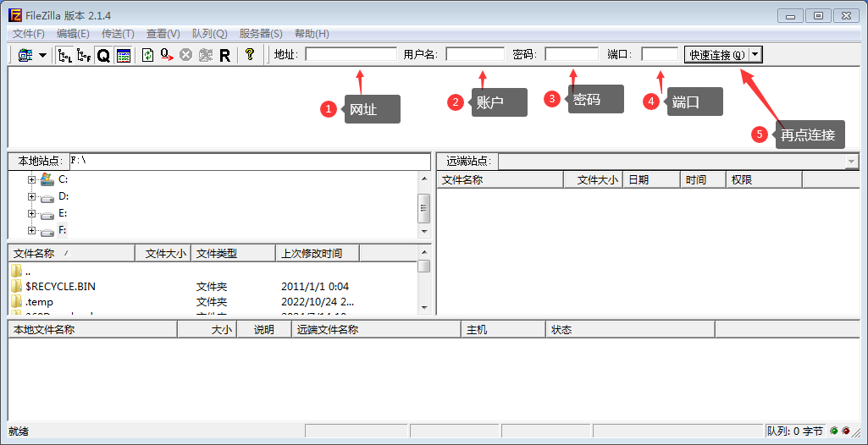Click the 用户名 username input field
868x445 pixels.
[x=475, y=54]
